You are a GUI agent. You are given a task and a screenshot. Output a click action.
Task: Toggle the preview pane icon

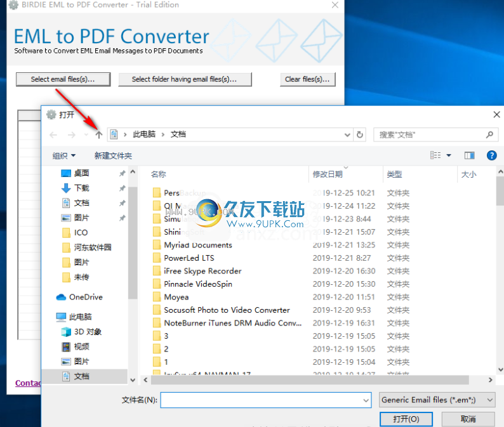(x=469, y=156)
